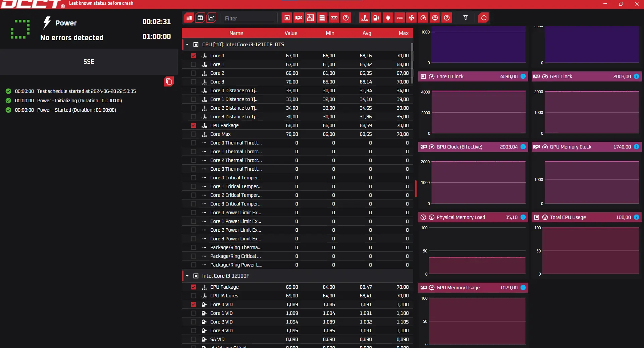
Task: Open info for GPU Memory Clock graph
Action: (x=636, y=147)
